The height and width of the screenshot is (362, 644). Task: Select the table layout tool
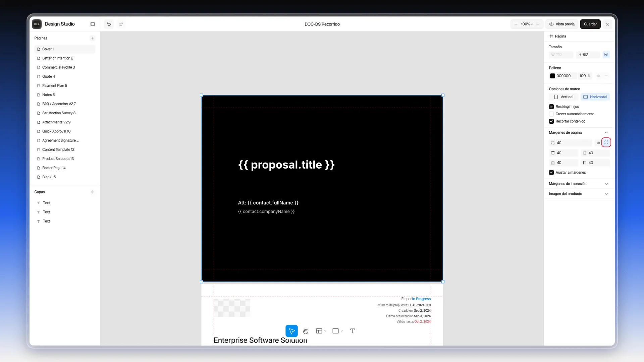(319, 331)
